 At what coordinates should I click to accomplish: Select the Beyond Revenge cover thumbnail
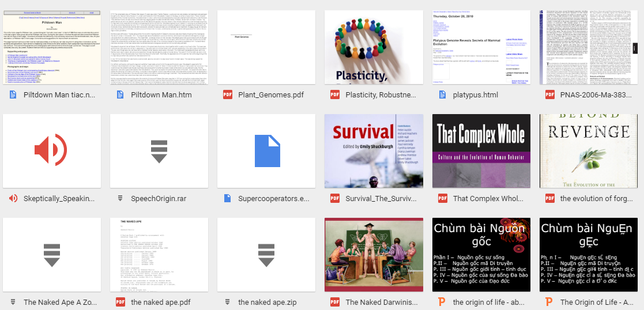[588, 151]
